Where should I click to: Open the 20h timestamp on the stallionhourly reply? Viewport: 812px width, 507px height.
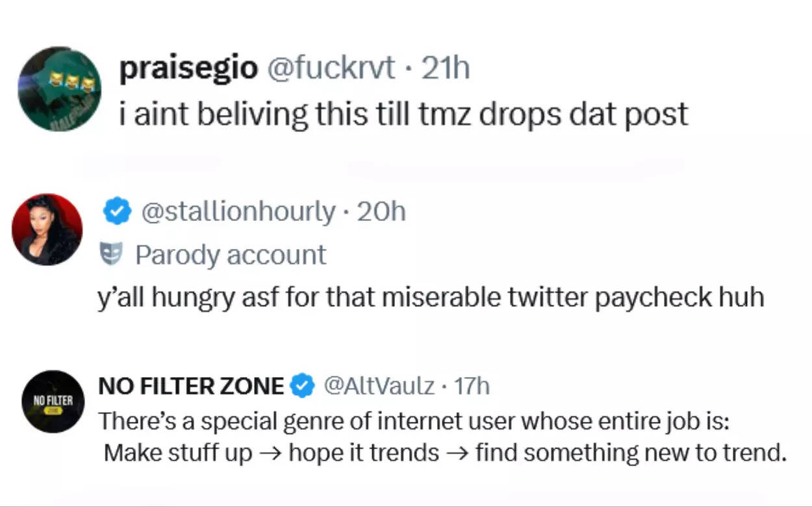point(381,212)
